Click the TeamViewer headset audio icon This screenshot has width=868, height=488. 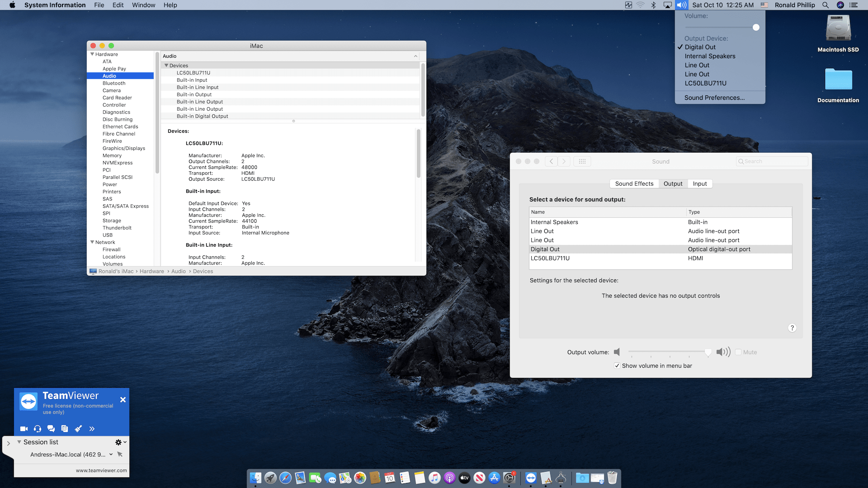(38, 429)
